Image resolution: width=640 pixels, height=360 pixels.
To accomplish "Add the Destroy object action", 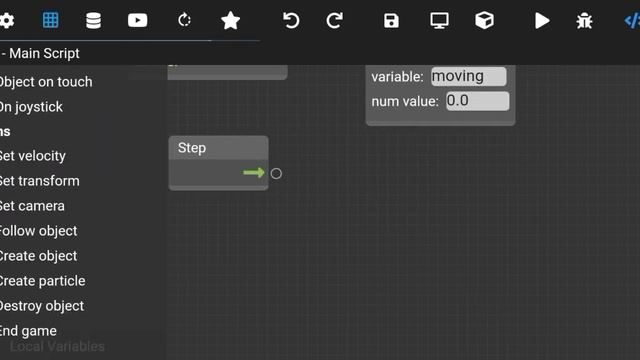I will tap(42, 306).
